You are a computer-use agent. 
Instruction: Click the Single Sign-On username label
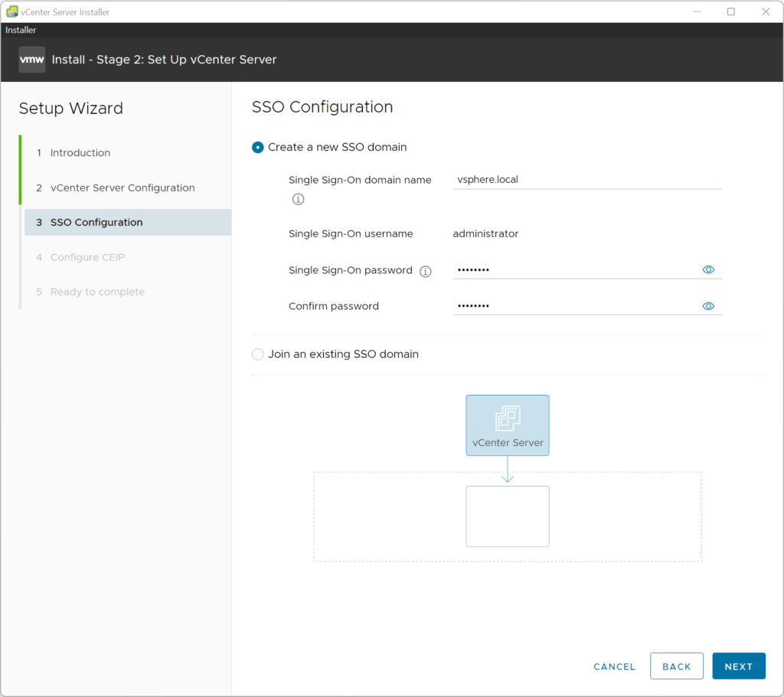click(x=351, y=234)
